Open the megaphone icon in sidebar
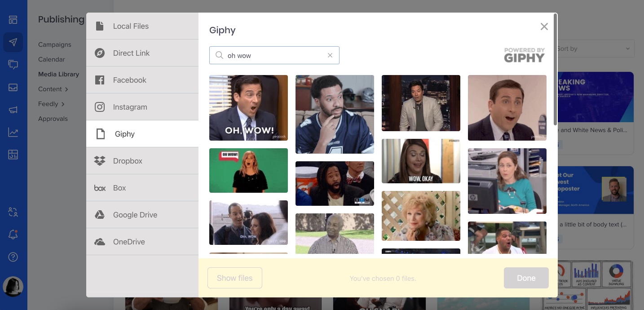This screenshot has height=310, width=644. pyautogui.click(x=13, y=110)
